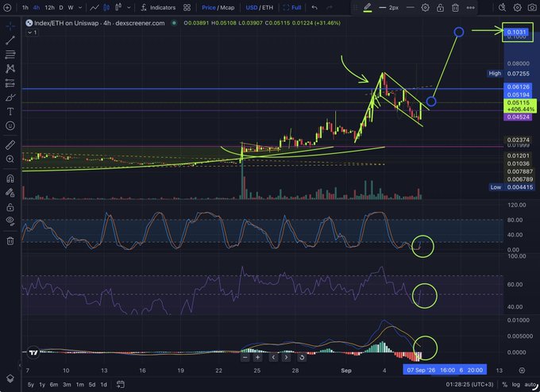Screen dimensions: 540x392
Task: Set date range to 3m
Action: (x=67, y=384)
